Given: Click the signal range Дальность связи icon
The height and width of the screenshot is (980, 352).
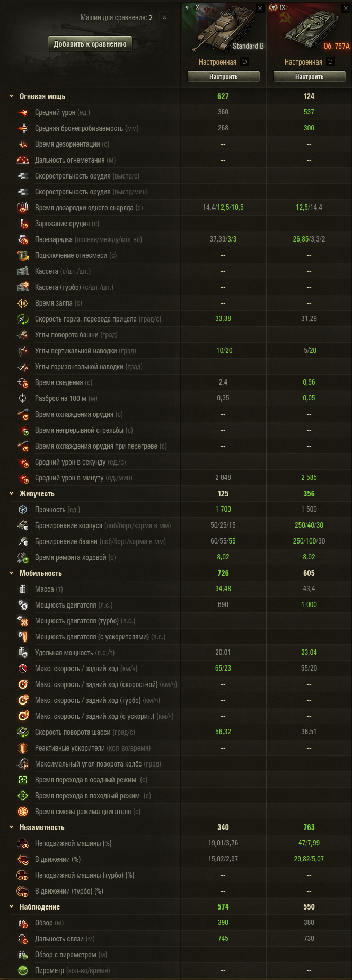Looking at the screenshot, I should point(23,939).
